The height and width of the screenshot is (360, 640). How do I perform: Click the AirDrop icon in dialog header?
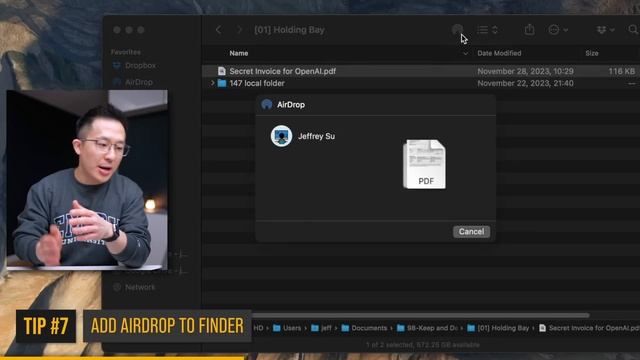(x=267, y=104)
